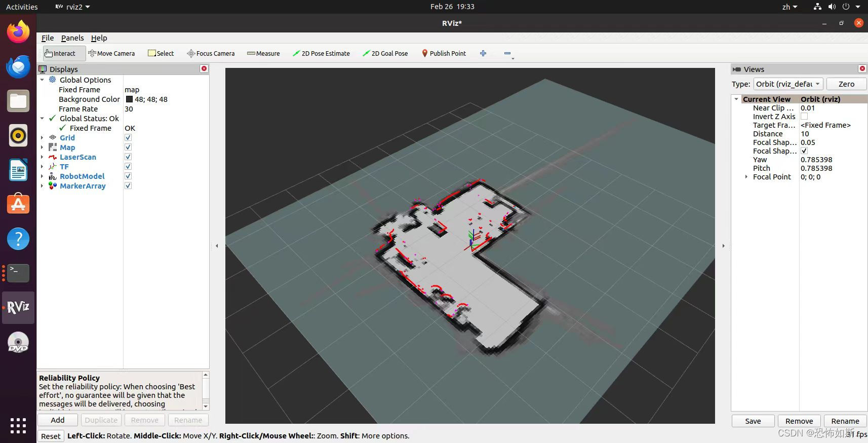Select the Map display icon
This screenshot has height=443, width=868.
[53, 147]
